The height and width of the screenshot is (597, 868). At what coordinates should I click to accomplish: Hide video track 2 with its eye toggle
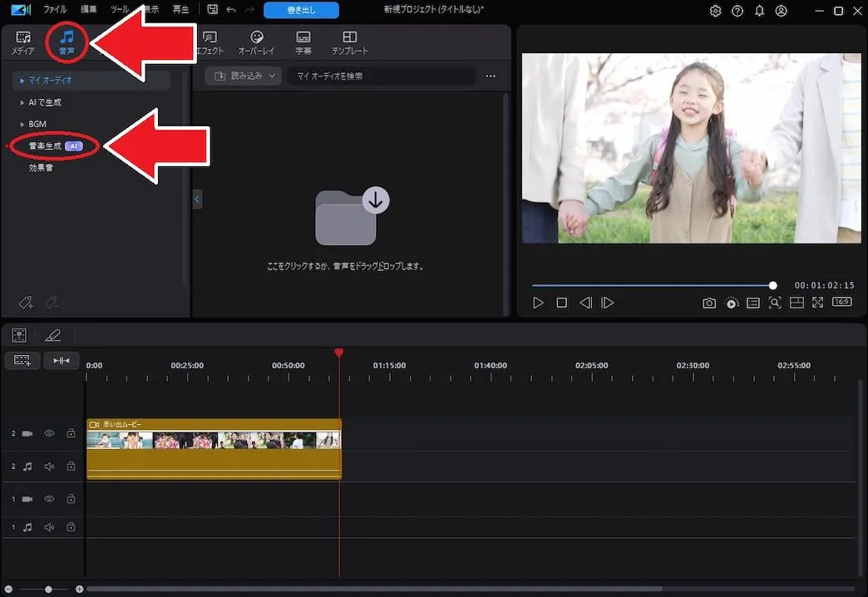tap(49, 433)
